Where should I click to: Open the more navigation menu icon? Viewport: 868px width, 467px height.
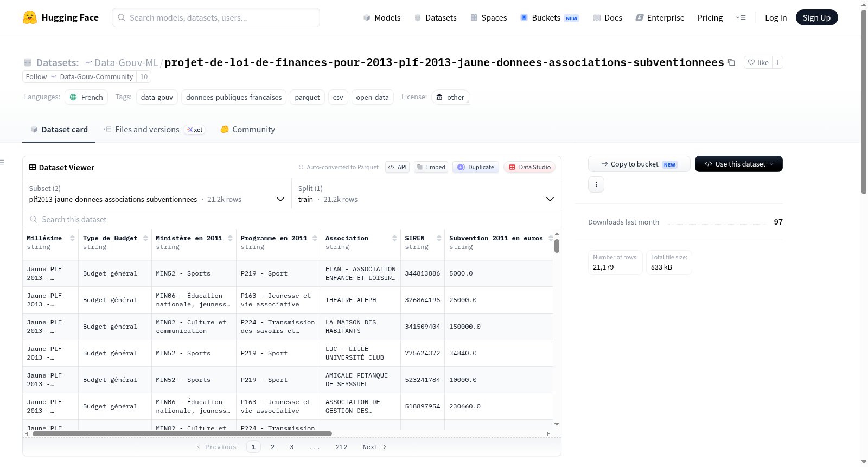click(x=741, y=17)
